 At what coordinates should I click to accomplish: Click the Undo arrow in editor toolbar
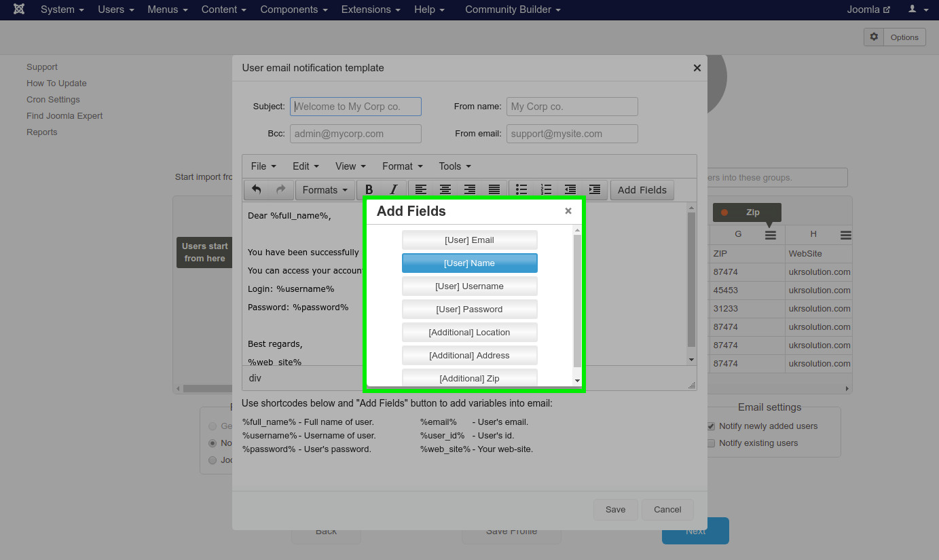[256, 190]
